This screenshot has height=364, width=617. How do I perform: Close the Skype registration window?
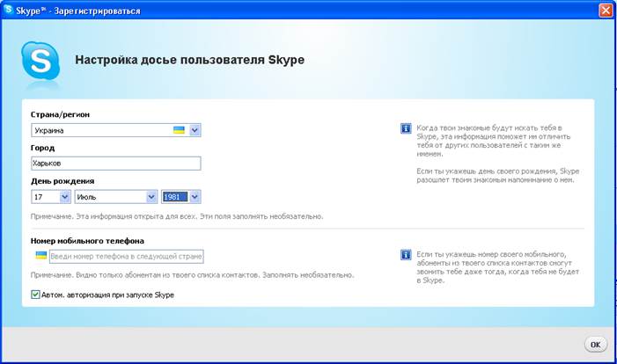(x=606, y=10)
